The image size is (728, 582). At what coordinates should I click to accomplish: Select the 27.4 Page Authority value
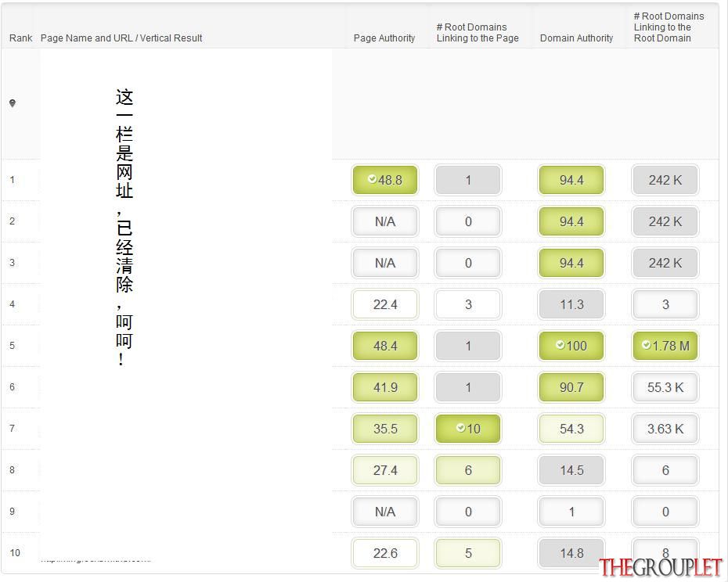pos(385,470)
